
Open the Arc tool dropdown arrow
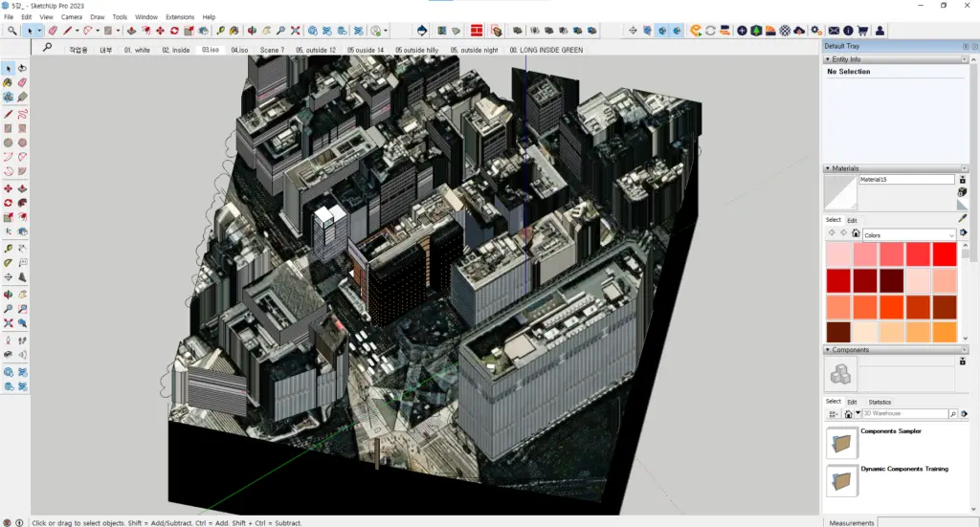[98, 31]
